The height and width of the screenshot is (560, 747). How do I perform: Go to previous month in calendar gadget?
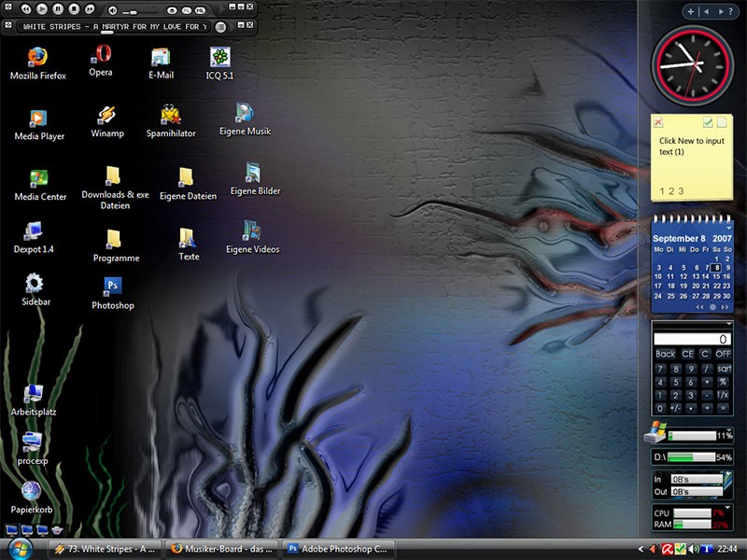pos(699,307)
